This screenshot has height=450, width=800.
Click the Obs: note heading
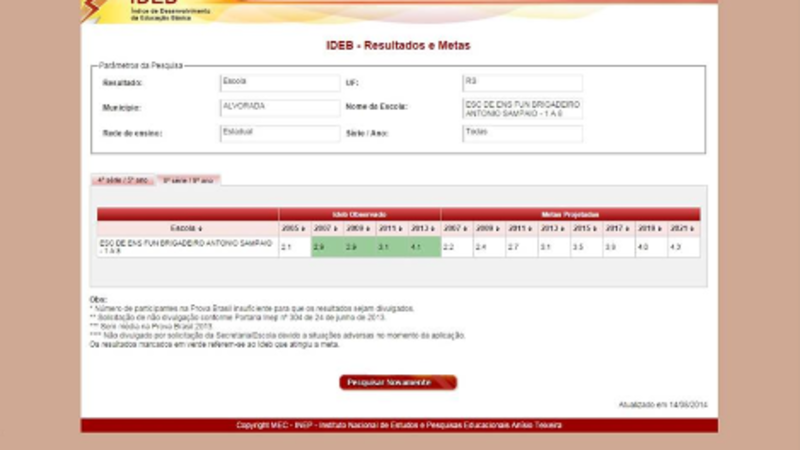coord(98,299)
